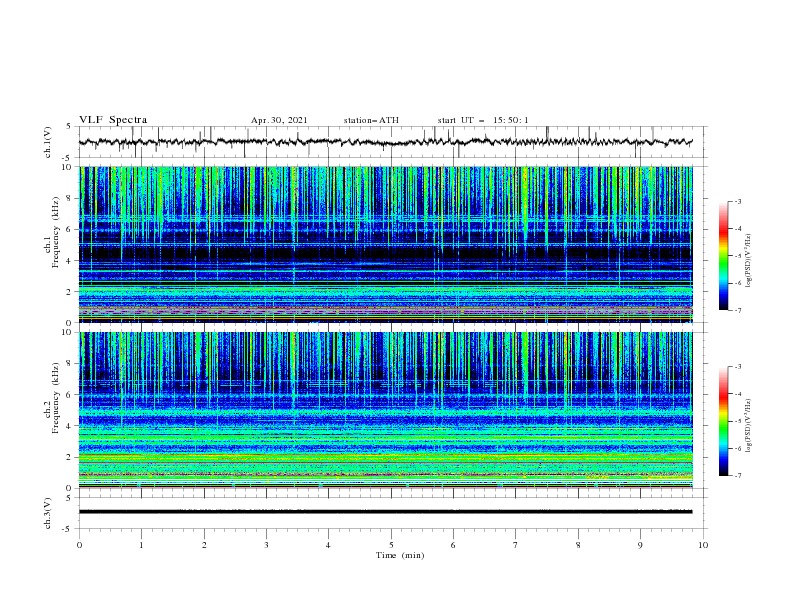This screenshot has height=612, width=792.
Task: Click time axis tick label "0"
Action: pyautogui.click(x=79, y=545)
